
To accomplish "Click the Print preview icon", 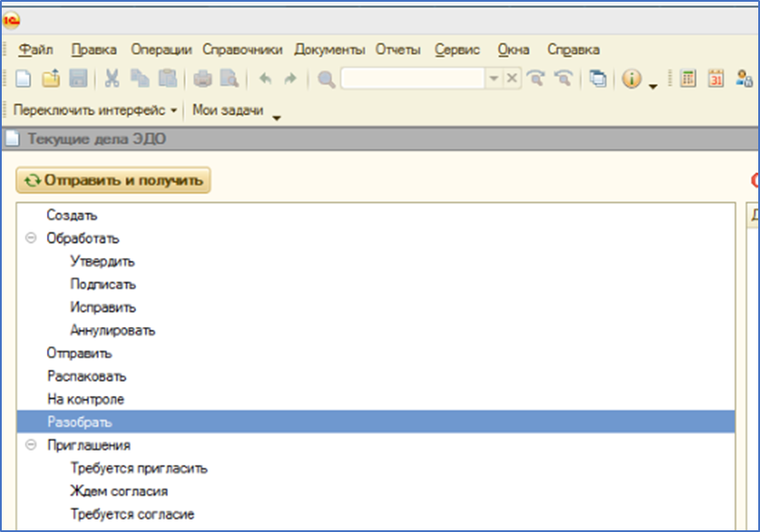I will point(229,79).
